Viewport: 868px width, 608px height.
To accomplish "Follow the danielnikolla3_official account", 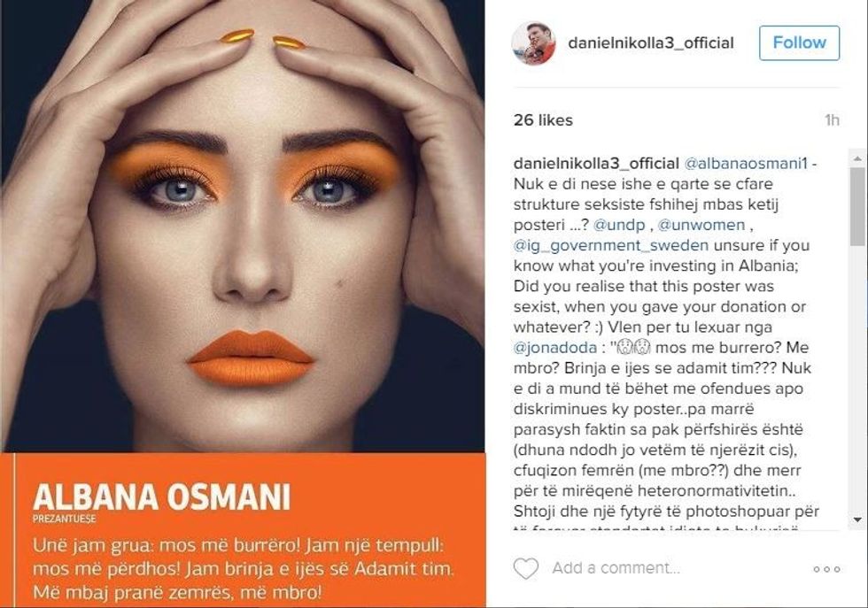I will (x=799, y=42).
